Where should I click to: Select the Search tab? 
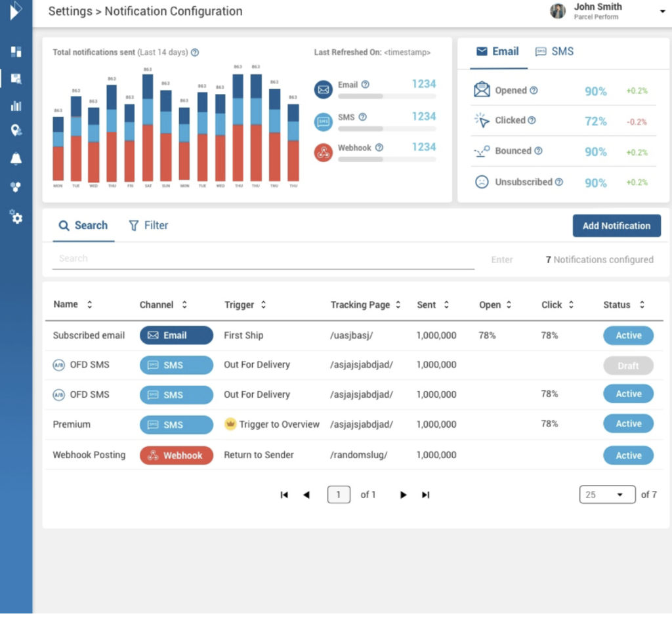pyautogui.click(x=83, y=225)
